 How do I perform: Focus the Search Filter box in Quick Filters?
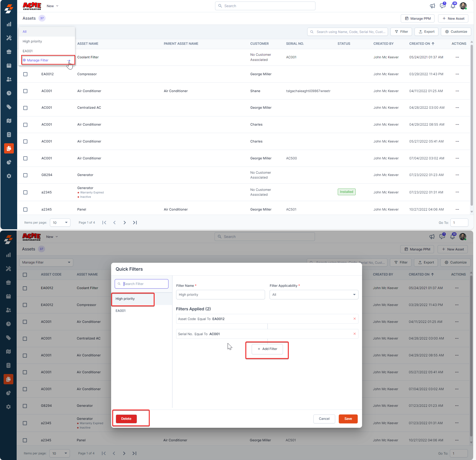point(142,284)
